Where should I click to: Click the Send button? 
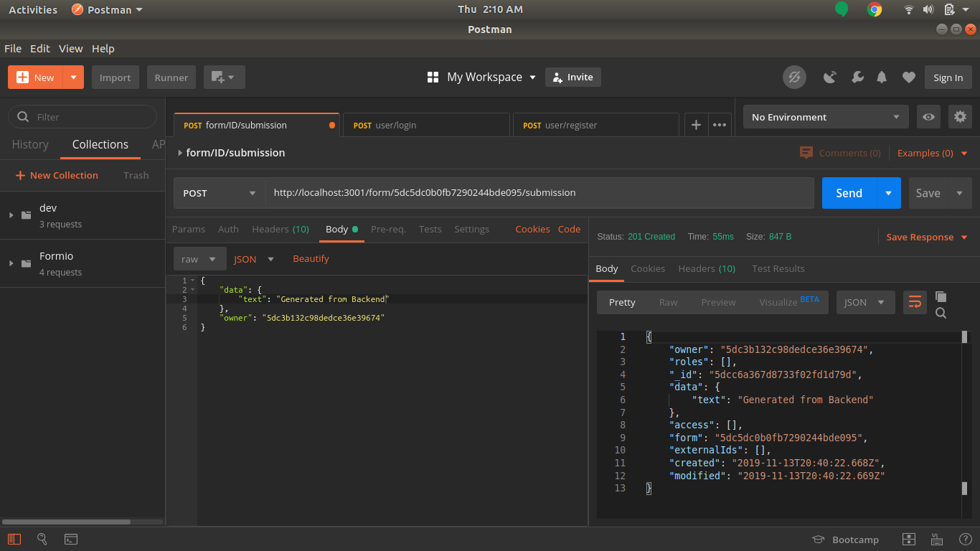click(849, 192)
